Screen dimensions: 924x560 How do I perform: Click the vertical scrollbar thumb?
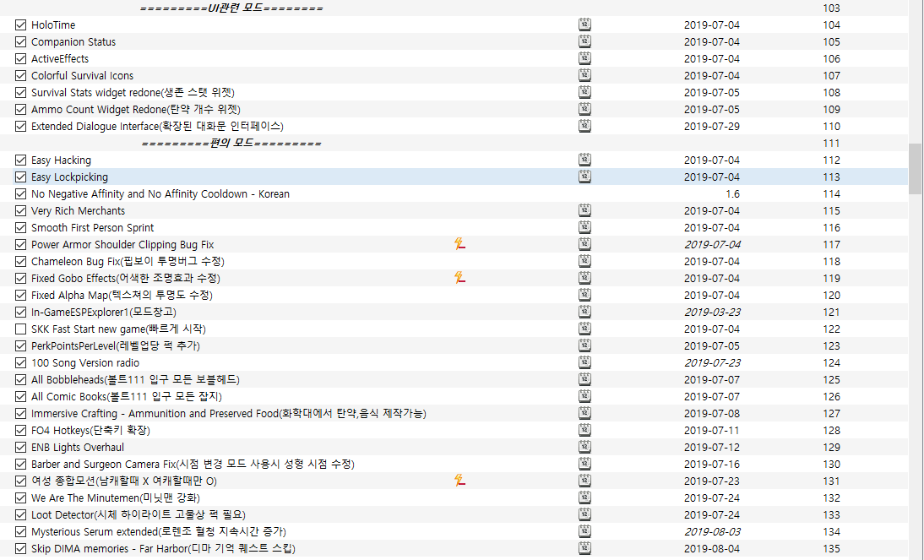(915, 169)
